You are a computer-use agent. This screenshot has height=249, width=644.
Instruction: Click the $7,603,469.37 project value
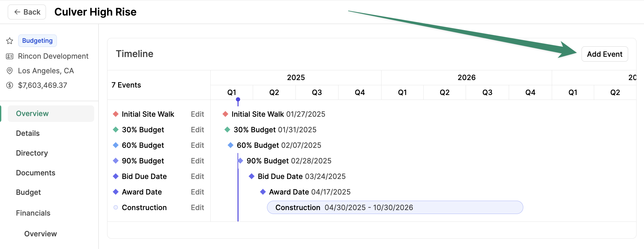tap(43, 85)
